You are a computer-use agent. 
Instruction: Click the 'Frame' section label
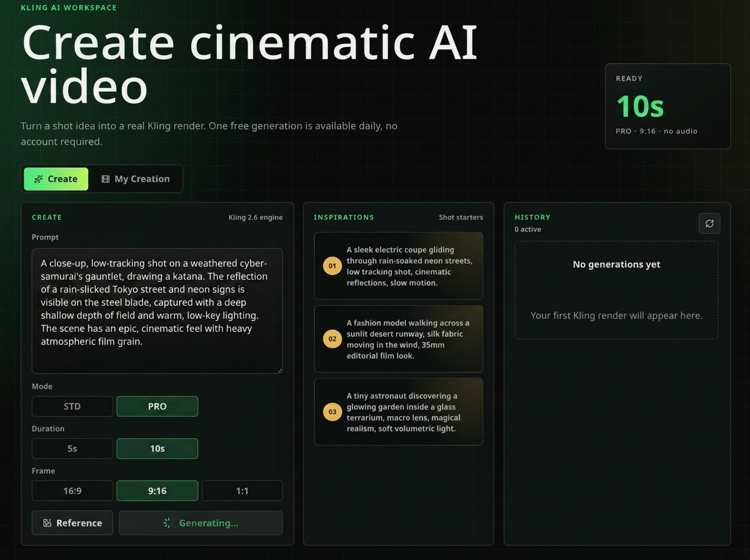[x=44, y=471]
